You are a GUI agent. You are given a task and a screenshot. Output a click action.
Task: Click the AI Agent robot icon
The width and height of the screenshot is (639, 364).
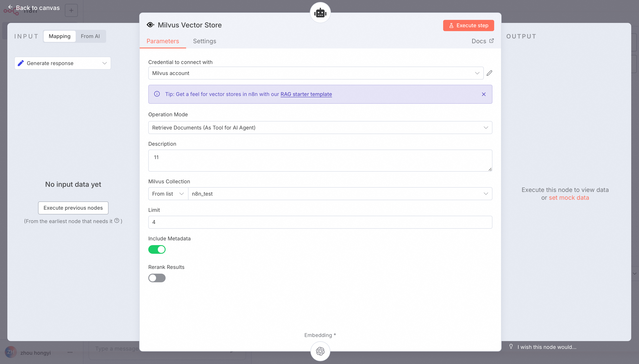(320, 13)
